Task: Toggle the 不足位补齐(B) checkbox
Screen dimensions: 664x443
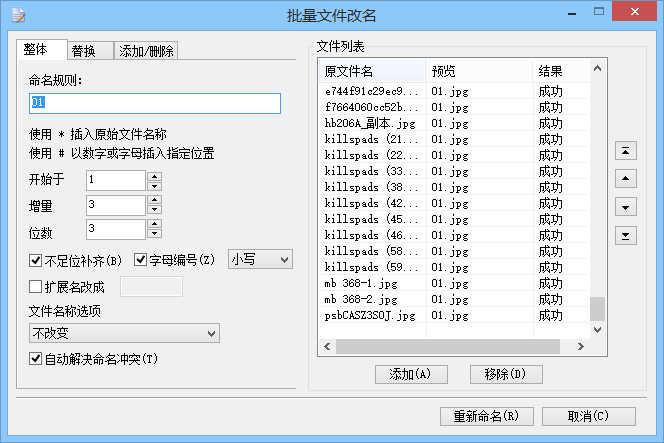Action: coord(36,260)
